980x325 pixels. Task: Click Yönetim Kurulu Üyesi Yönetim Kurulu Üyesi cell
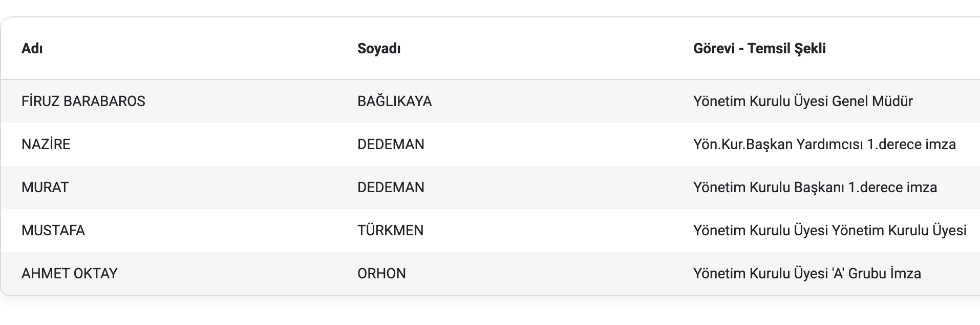tap(830, 230)
